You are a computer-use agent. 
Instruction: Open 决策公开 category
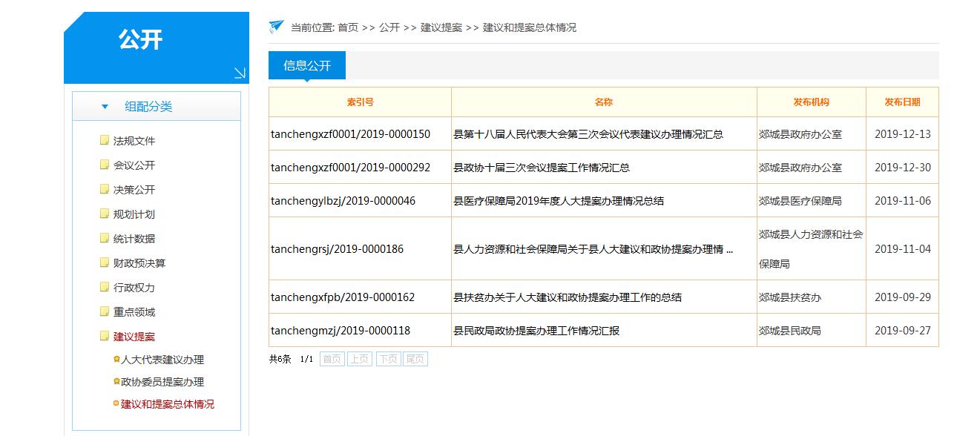(x=134, y=190)
